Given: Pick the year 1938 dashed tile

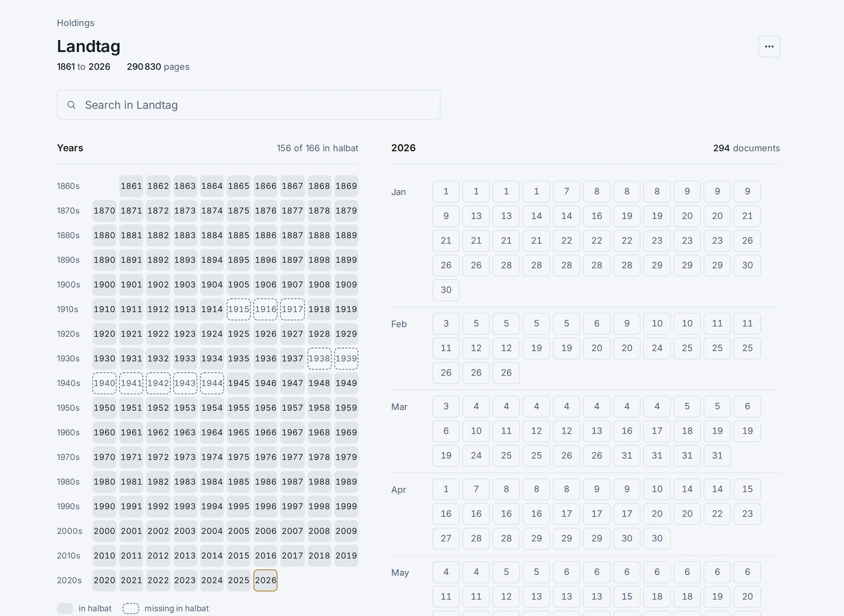Looking at the screenshot, I should (319, 358).
